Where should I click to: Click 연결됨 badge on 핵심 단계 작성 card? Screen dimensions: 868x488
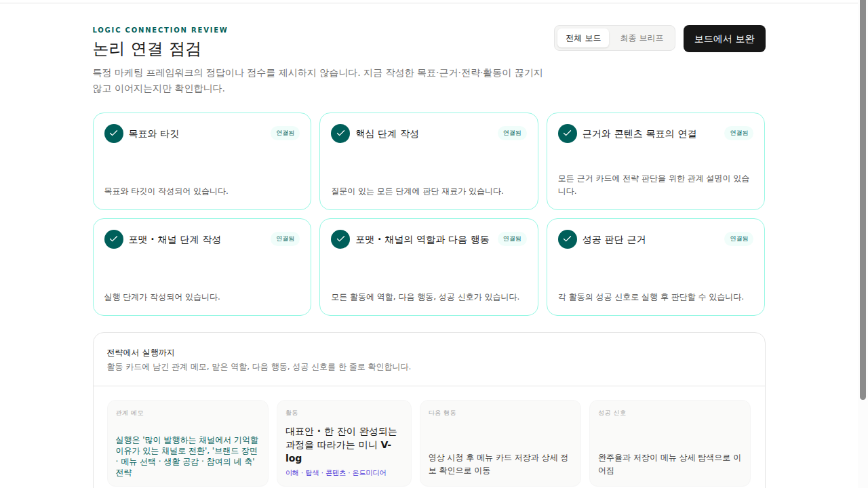tap(512, 134)
